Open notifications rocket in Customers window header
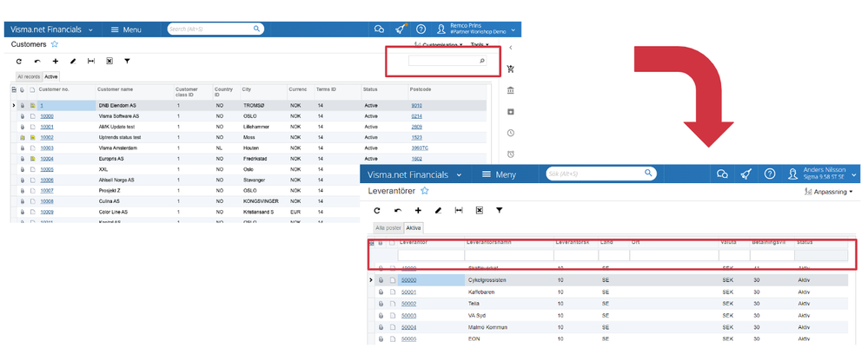This screenshot has width=868, height=361. tap(401, 30)
